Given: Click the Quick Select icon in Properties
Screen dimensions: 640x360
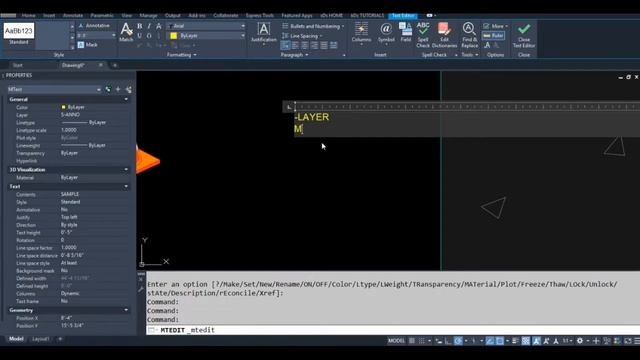Looking at the screenshot, I should tap(129, 89).
